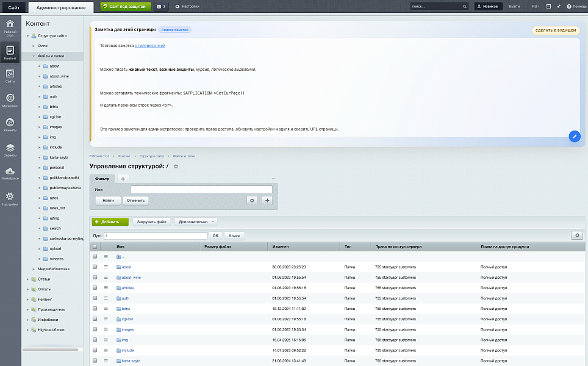Expand the Статьи tree node
The image size is (588, 366).
27,279
